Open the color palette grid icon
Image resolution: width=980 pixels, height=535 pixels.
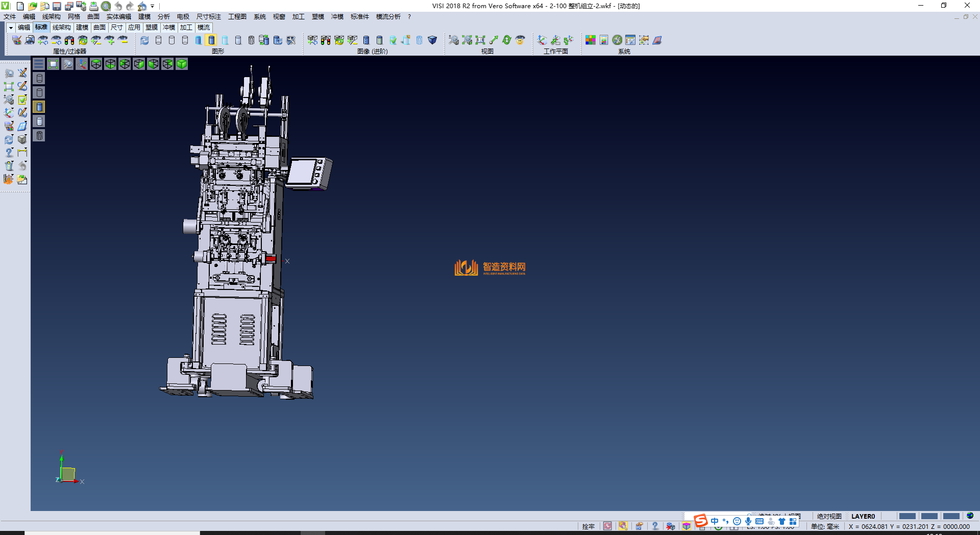(591, 40)
